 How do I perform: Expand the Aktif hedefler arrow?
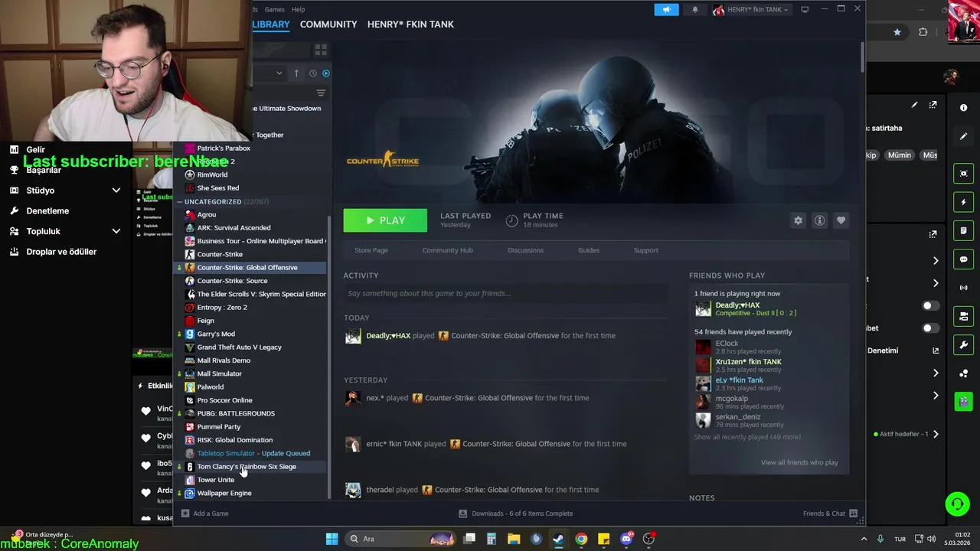click(936, 434)
